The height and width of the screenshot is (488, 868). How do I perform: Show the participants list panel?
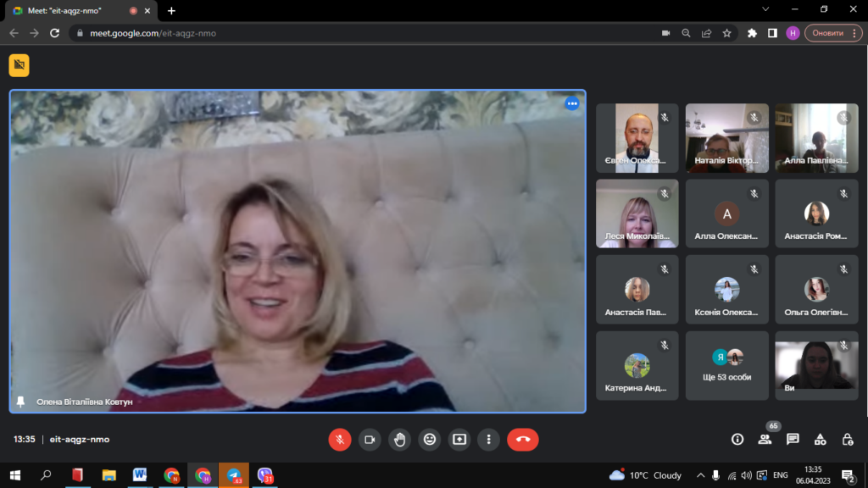(x=765, y=439)
